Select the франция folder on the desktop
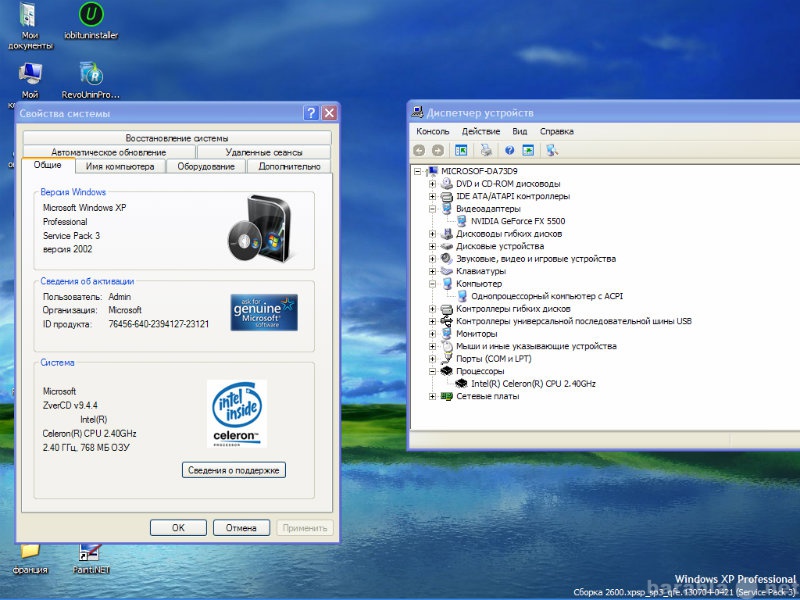This screenshot has width=800, height=600. coord(30,559)
